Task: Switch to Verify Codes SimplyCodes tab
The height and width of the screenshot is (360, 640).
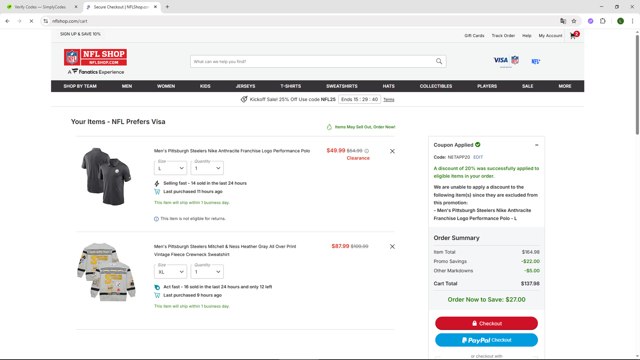Action: pos(40,7)
